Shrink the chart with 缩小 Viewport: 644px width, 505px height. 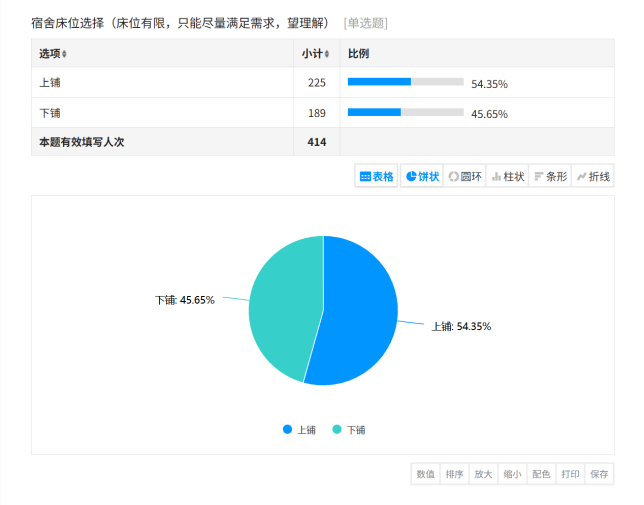click(x=512, y=474)
